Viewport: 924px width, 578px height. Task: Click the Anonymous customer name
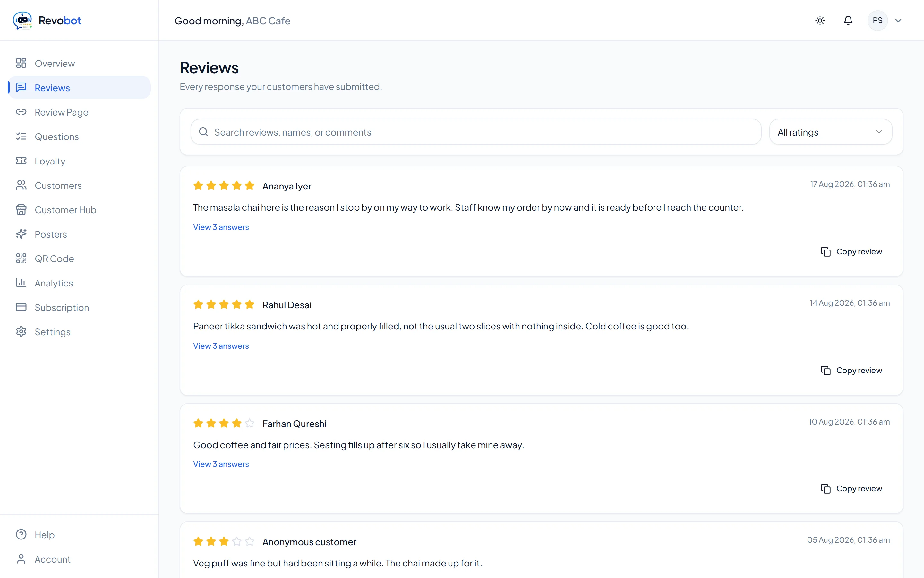click(x=309, y=542)
